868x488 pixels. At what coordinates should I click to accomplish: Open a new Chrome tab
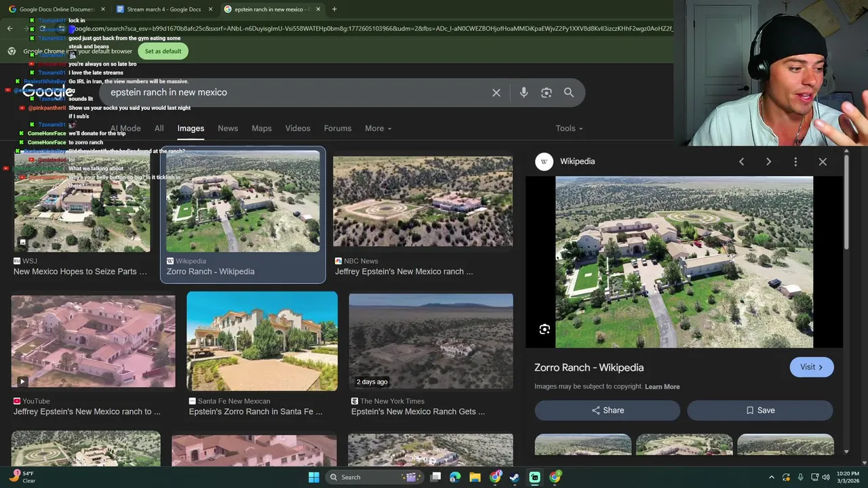tap(334, 9)
